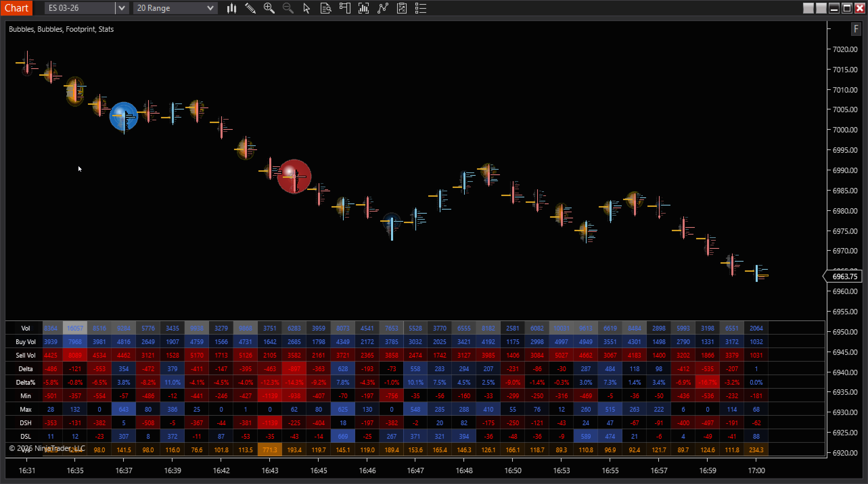868x484 pixels.
Task: Activate the zoom in magnifier
Action: coord(269,8)
